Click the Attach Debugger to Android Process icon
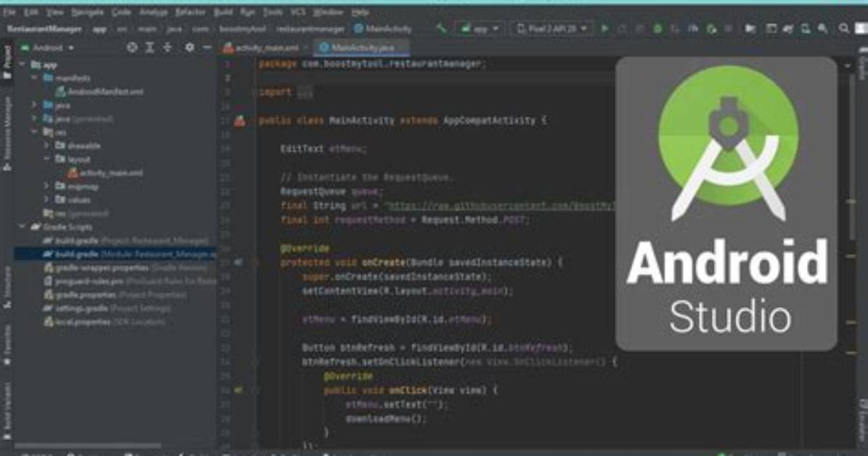This screenshot has width=868, height=456. click(711, 28)
